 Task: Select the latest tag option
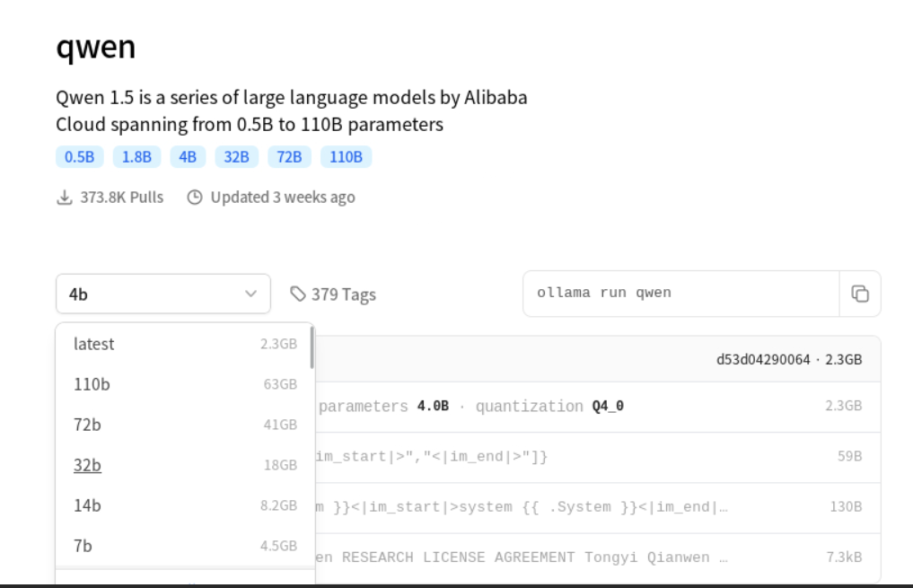coord(94,344)
